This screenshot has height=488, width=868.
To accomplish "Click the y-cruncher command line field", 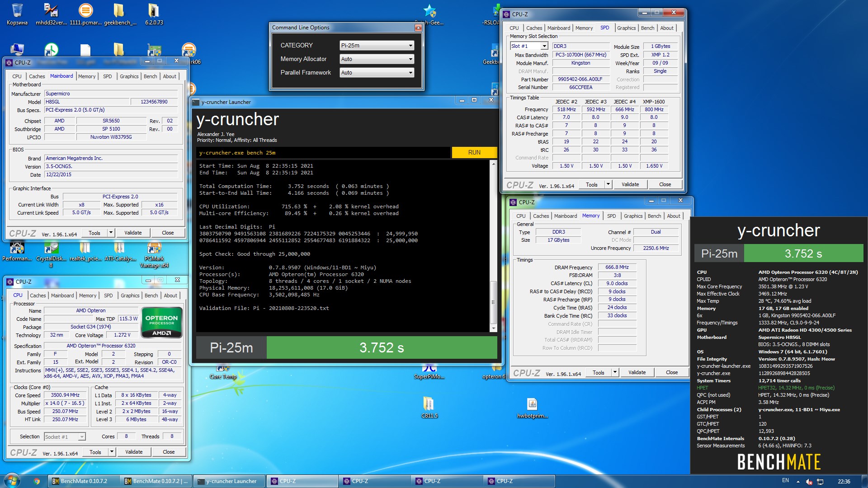I will (x=323, y=152).
